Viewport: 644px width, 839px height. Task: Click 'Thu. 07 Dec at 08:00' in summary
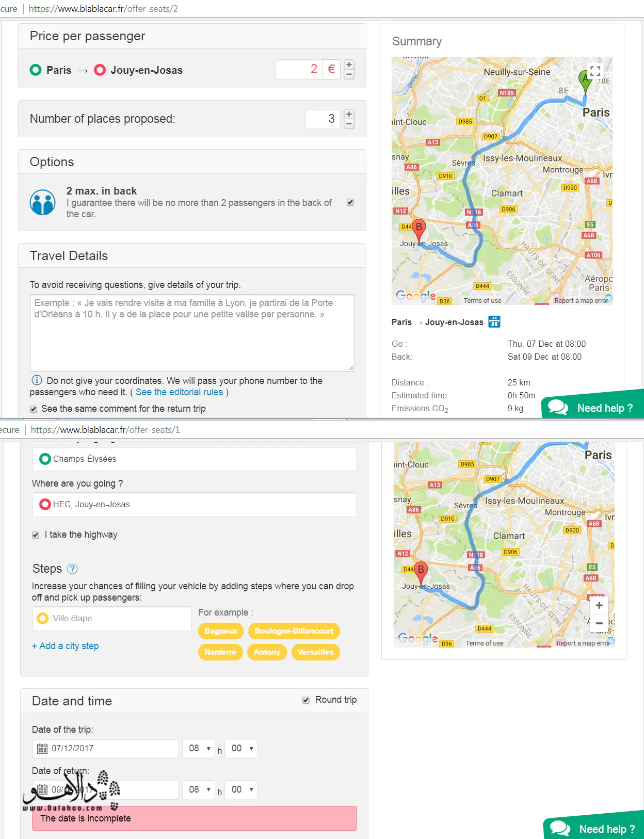(546, 344)
